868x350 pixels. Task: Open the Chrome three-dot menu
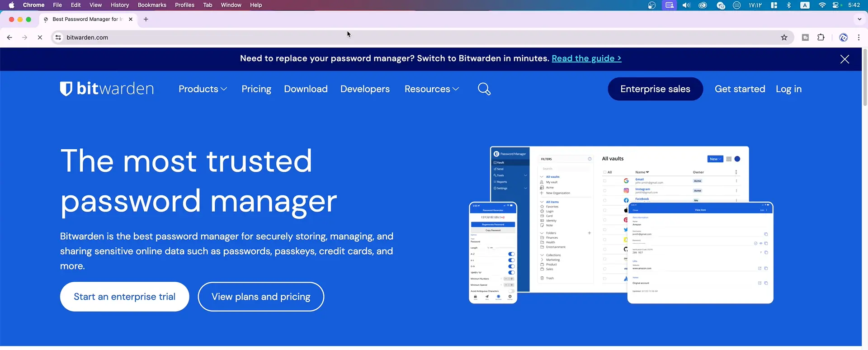859,38
